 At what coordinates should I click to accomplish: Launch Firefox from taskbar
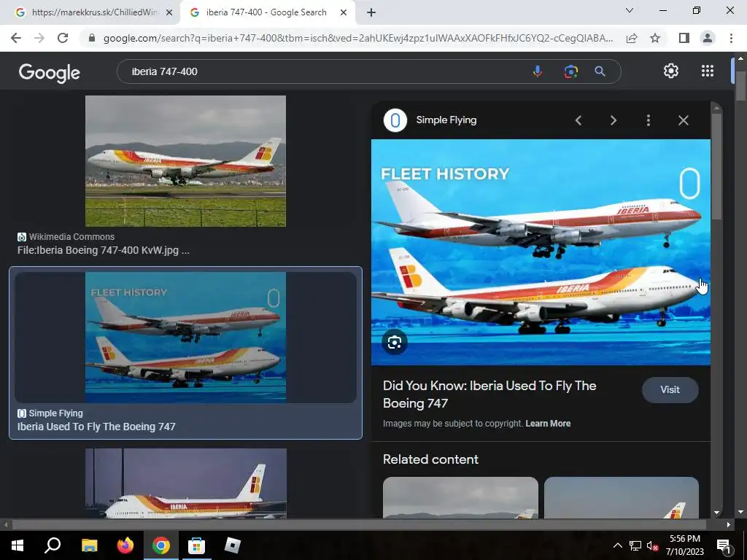[125, 545]
